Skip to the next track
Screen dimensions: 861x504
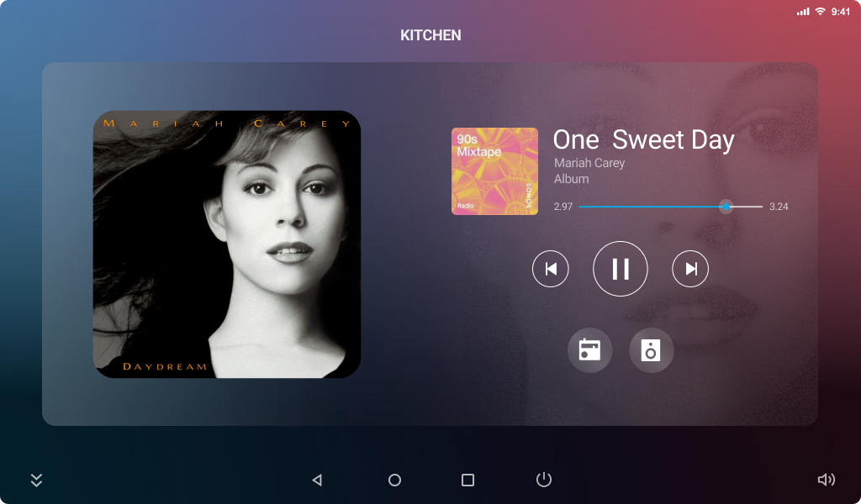pos(690,269)
